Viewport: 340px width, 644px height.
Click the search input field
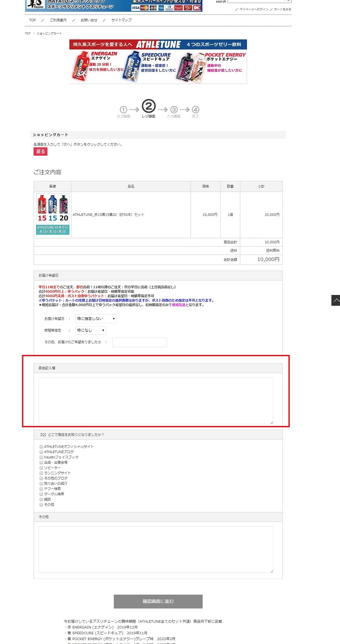(x=256, y=1)
